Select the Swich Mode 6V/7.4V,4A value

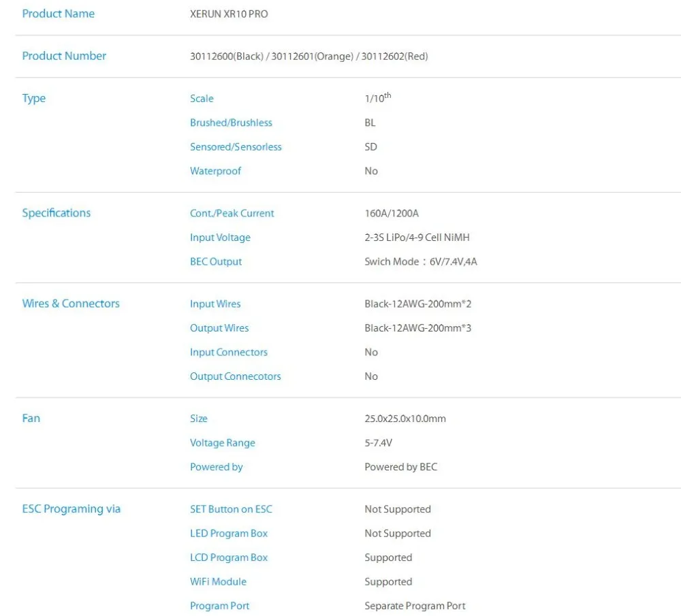click(421, 262)
